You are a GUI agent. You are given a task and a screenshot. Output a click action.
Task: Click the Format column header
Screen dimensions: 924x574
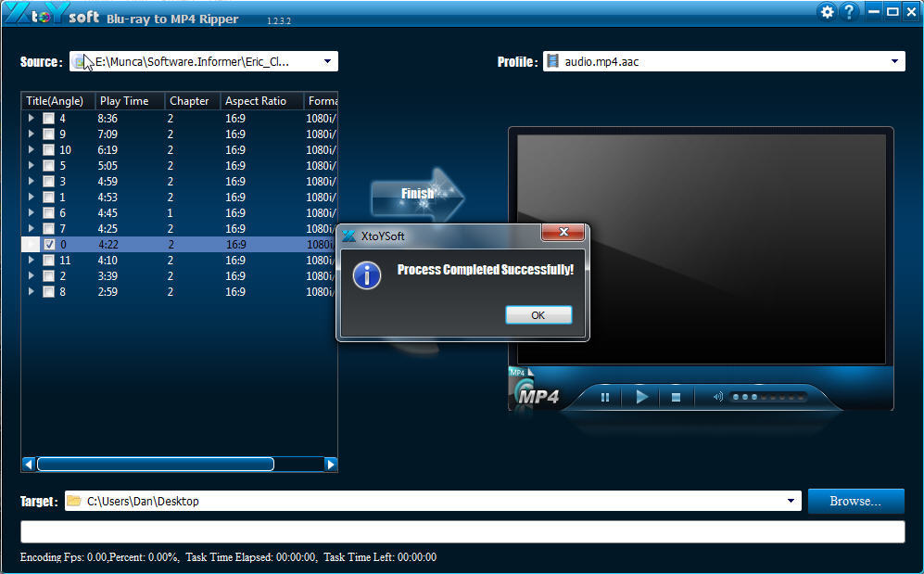(x=322, y=101)
